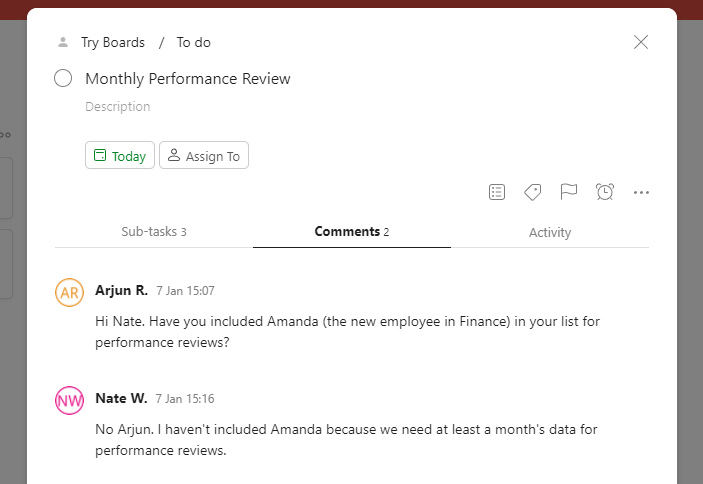Click Nate W.'s NW avatar
Image resolution: width=703 pixels, height=484 pixels.
[x=69, y=400]
